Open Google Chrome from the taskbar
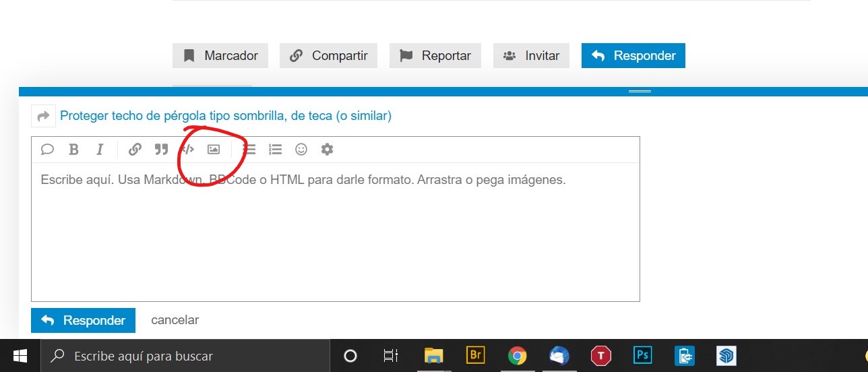Image resolution: width=868 pixels, height=372 pixels. tap(518, 356)
